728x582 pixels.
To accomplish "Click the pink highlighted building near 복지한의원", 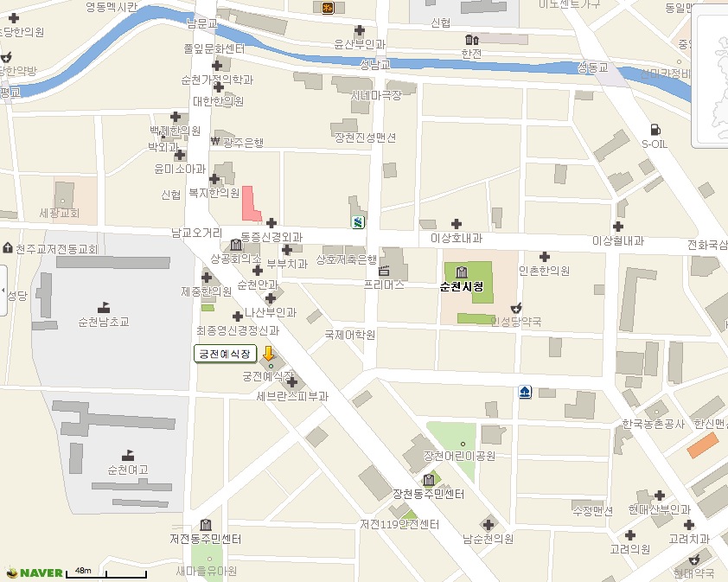I will pos(251,203).
